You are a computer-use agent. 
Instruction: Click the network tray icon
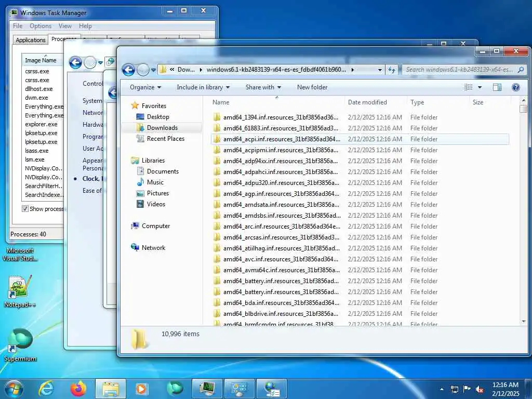tap(454, 389)
